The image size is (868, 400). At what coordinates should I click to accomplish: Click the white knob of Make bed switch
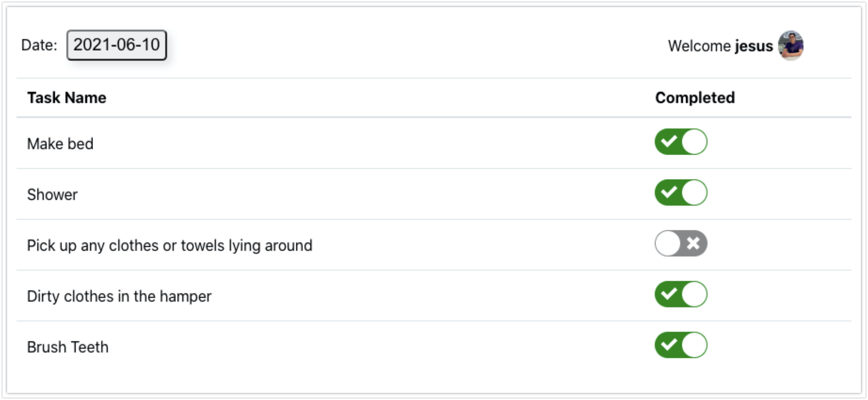[x=694, y=142]
